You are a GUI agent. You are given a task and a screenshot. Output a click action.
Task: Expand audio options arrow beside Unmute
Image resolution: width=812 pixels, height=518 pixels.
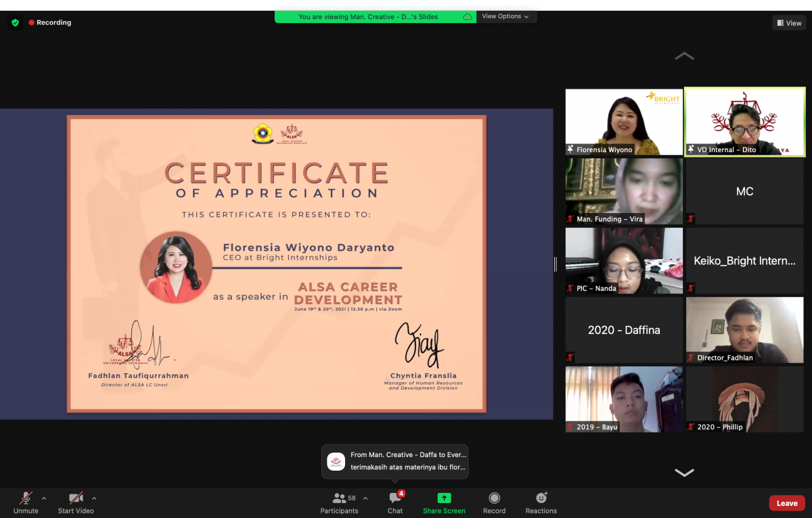coord(44,498)
